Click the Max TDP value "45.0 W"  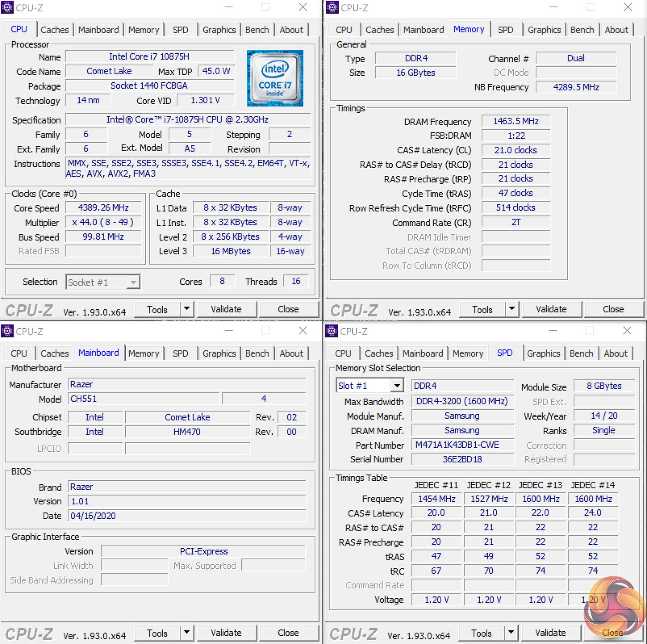(216, 71)
